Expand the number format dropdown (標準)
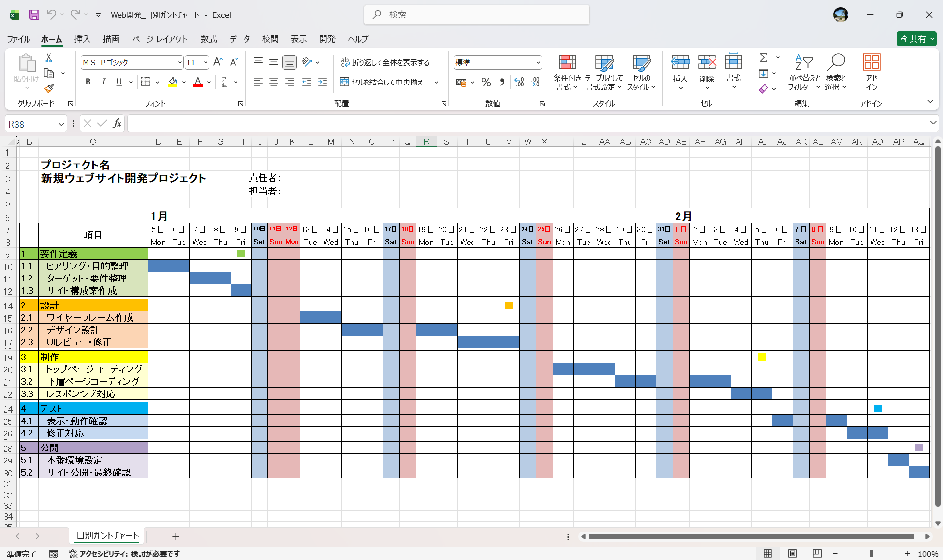Viewport: 943px width, 560px height. coord(538,62)
